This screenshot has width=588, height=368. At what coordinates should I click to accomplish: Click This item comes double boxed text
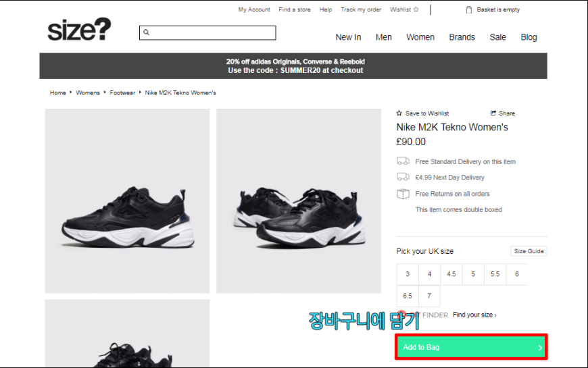click(459, 209)
